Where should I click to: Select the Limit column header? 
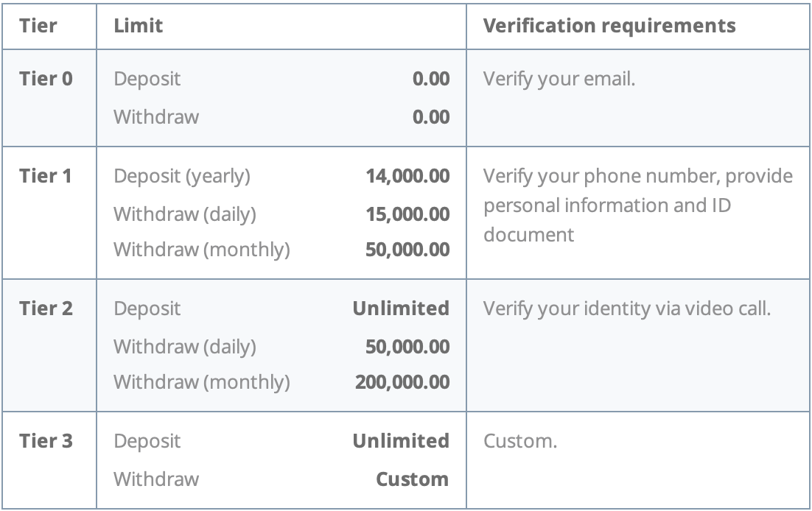coord(139,25)
